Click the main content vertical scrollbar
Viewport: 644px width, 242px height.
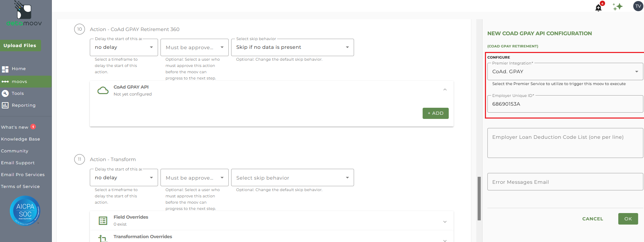[479, 198]
